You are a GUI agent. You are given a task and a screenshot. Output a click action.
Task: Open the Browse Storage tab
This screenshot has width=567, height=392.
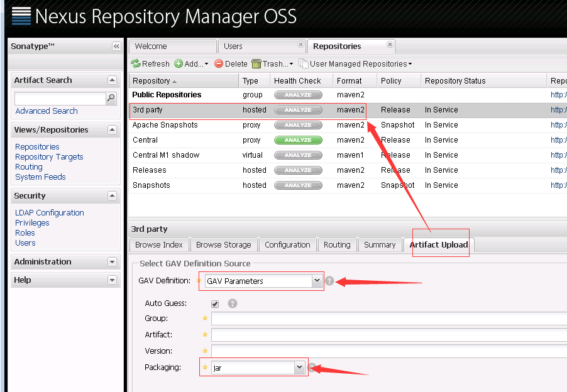pyautogui.click(x=224, y=245)
